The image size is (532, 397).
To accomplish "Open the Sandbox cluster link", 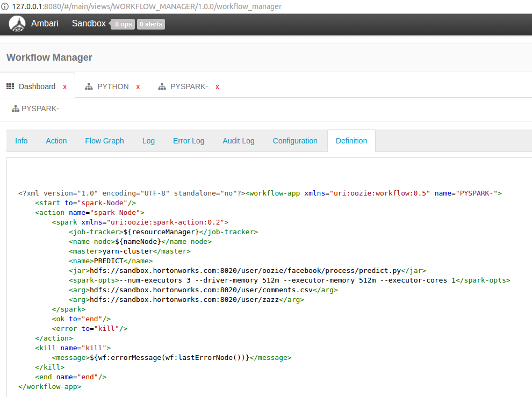I will click(89, 24).
